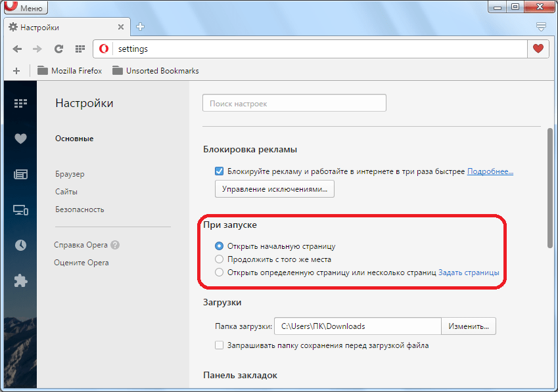This screenshot has width=558, height=392.
Task: Click the download folder path field
Action: tap(358, 326)
